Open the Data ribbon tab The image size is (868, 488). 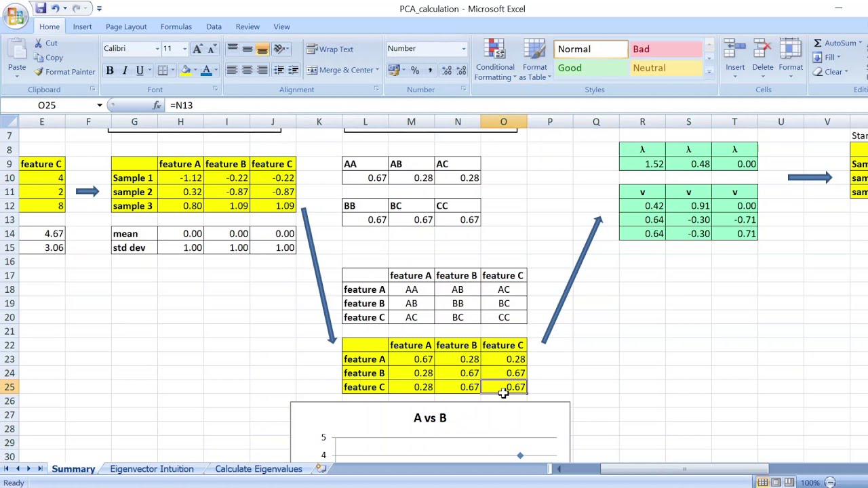(214, 26)
